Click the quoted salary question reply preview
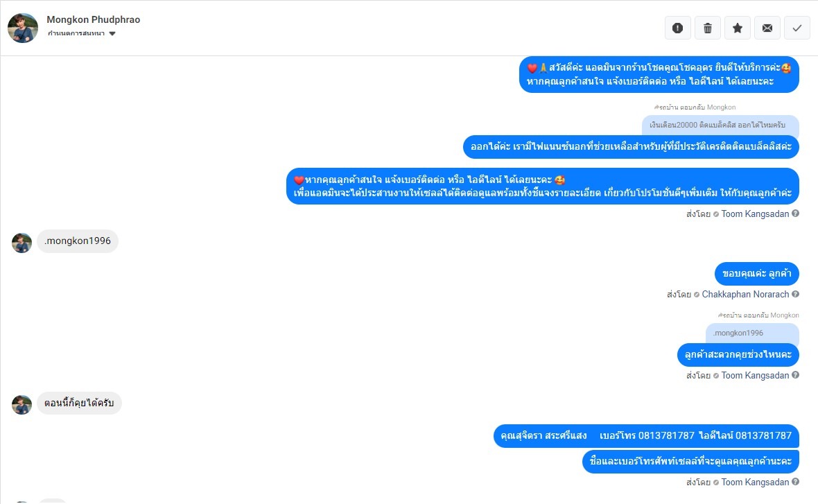Screen dimensions: 818x504 (720, 125)
